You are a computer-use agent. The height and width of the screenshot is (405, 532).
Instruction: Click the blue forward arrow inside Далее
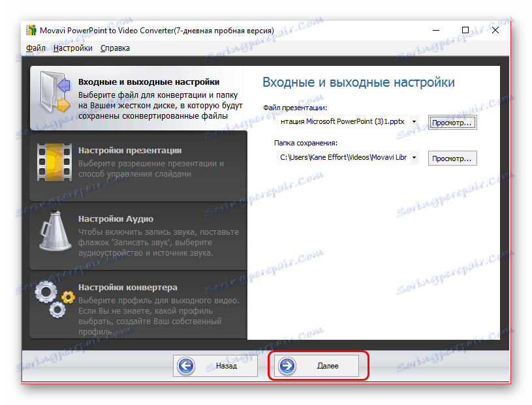click(x=287, y=366)
